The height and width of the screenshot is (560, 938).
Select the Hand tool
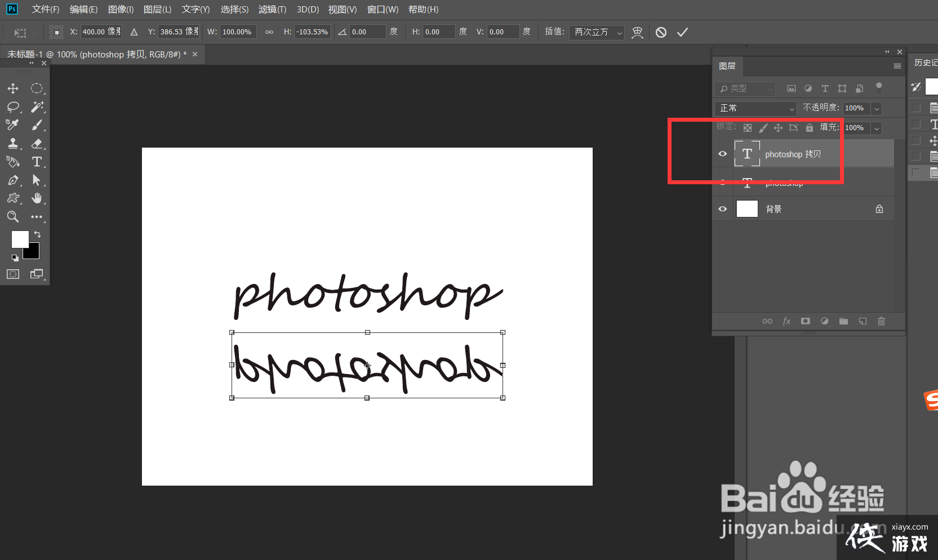pos(37,198)
